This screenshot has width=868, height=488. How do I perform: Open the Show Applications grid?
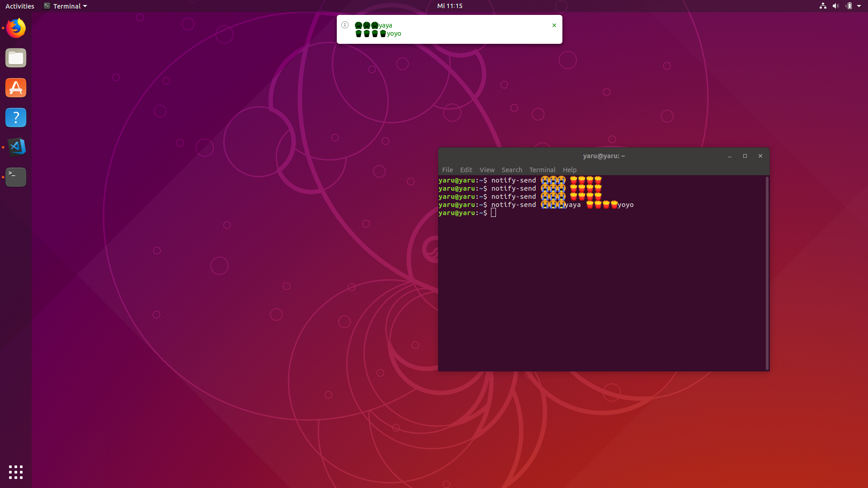15,472
